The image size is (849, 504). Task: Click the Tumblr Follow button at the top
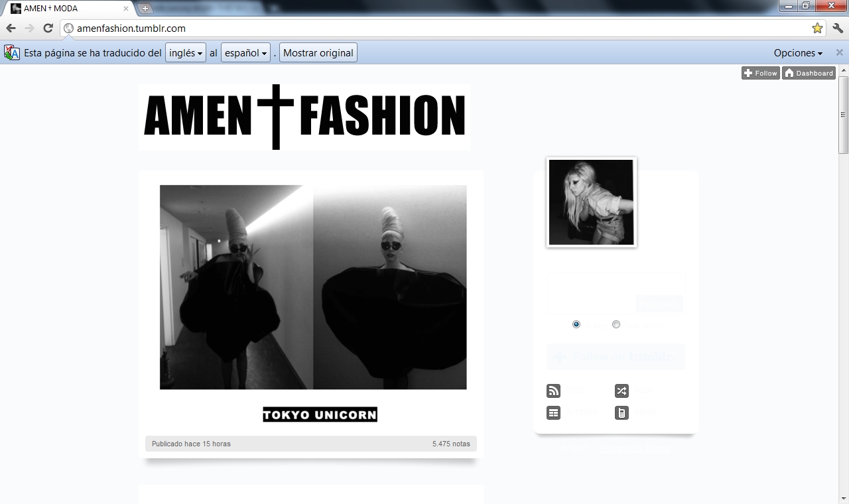click(760, 73)
